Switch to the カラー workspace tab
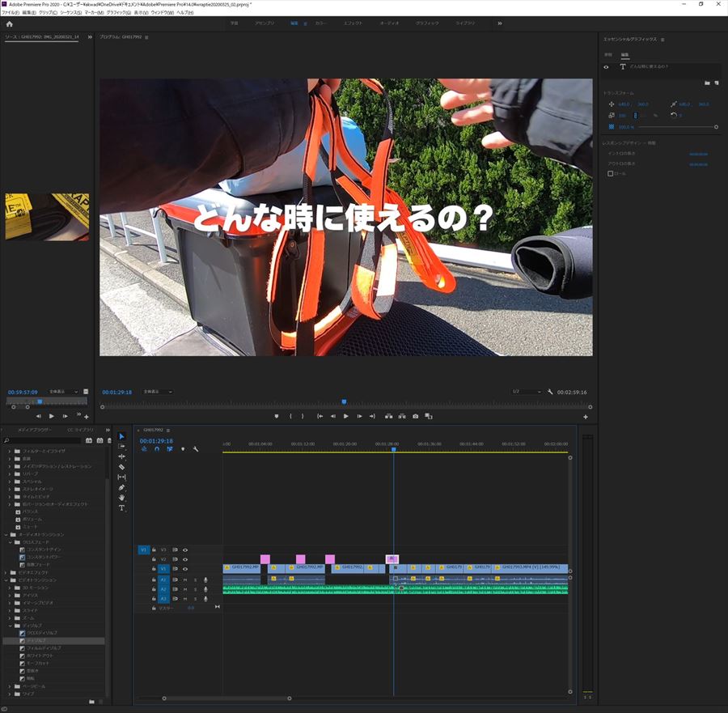Screen dimensions: 728x713 click(x=321, y=23)
